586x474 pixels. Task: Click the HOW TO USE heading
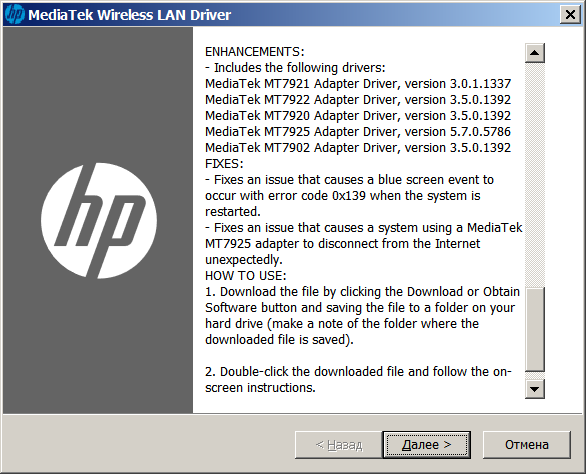coord(246,276)
